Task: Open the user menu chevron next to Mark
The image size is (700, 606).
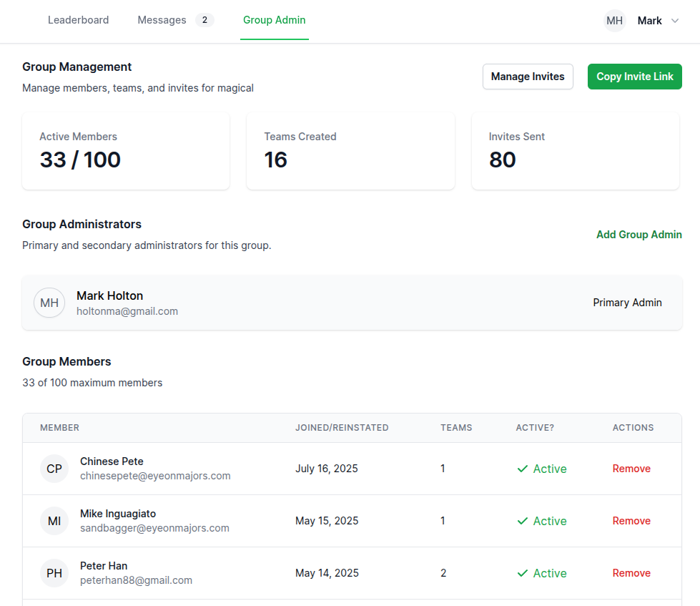Action: coord(676,21)
